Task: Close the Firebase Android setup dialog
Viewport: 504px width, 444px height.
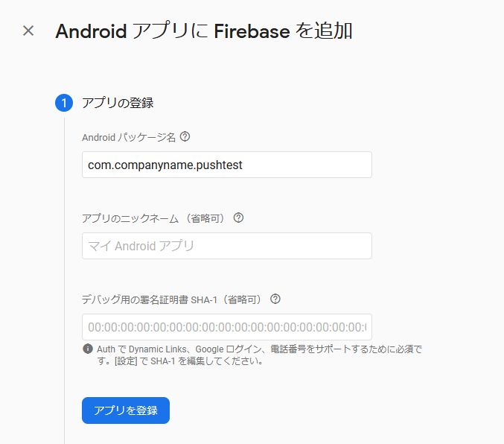Action: 28,31
